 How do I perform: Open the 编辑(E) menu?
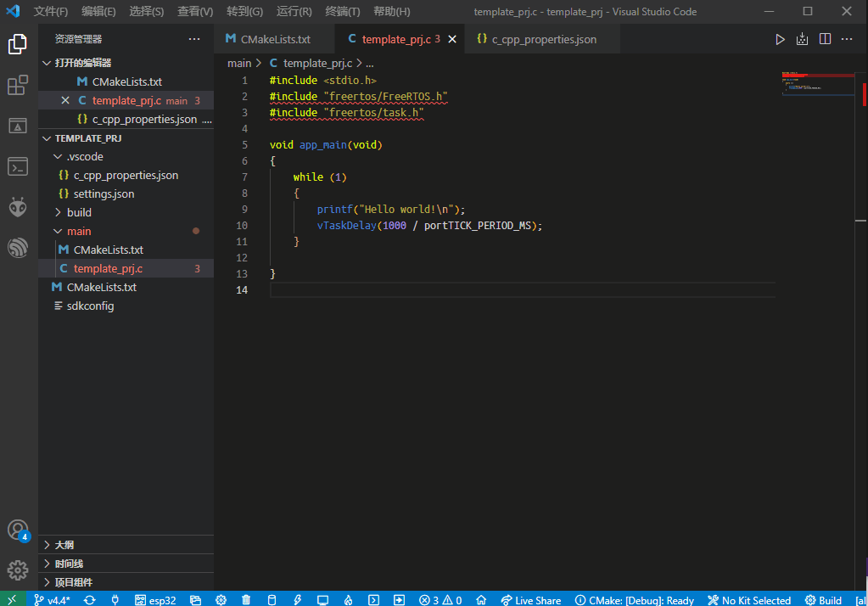click(x=98, y=11)
